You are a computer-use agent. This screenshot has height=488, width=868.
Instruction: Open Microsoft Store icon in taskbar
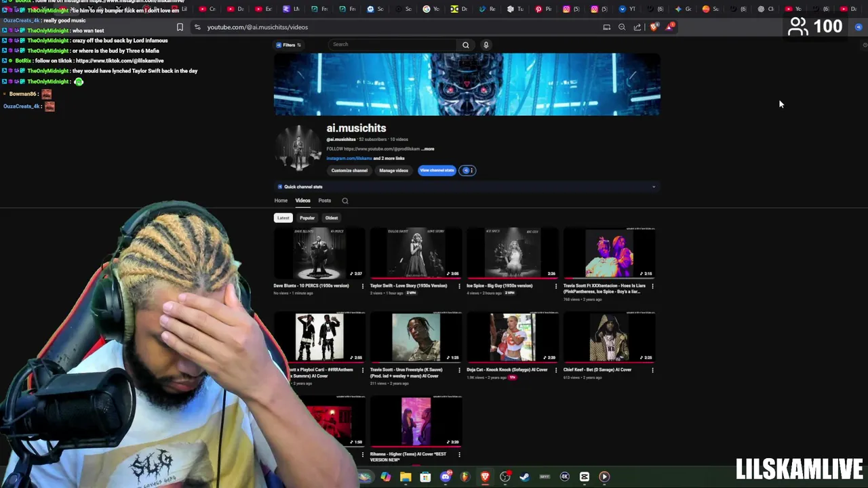point(425,476)
